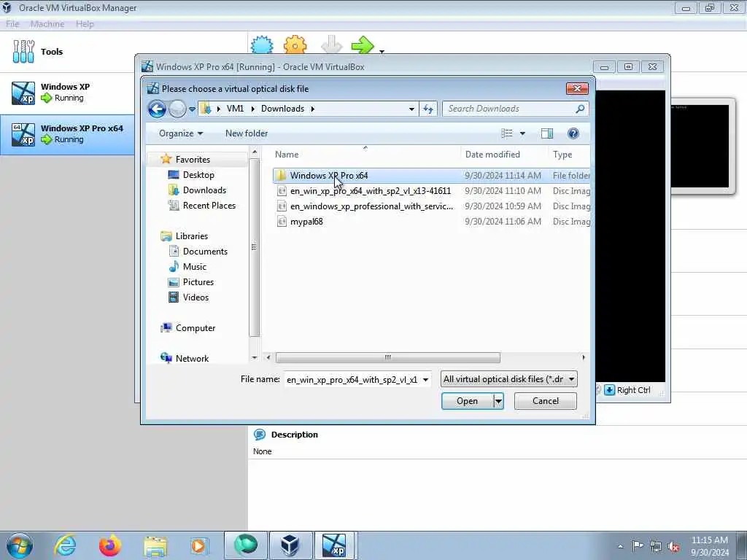747x560 pixels.
Task: Click the Open button
Action: point(467,401)
